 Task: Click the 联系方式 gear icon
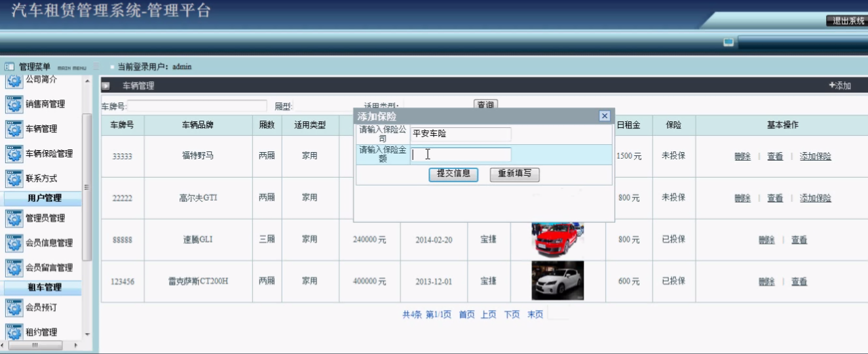coord(14,178)
